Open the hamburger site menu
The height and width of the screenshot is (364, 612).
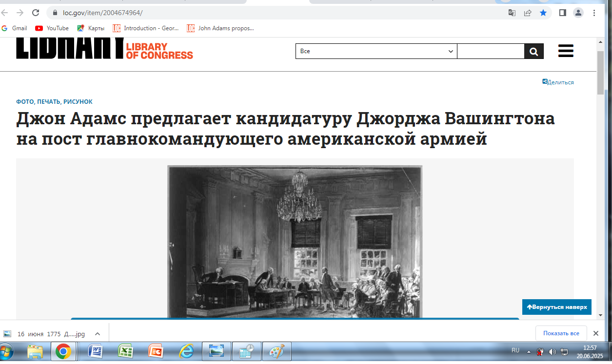pos(566,51)
